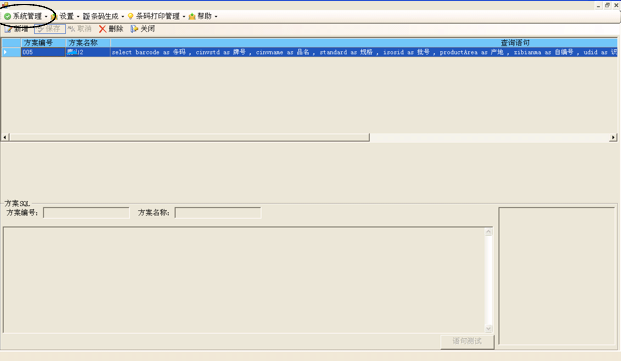Select the cell with 005
The image size is (621, 362).
coord(43,52)
